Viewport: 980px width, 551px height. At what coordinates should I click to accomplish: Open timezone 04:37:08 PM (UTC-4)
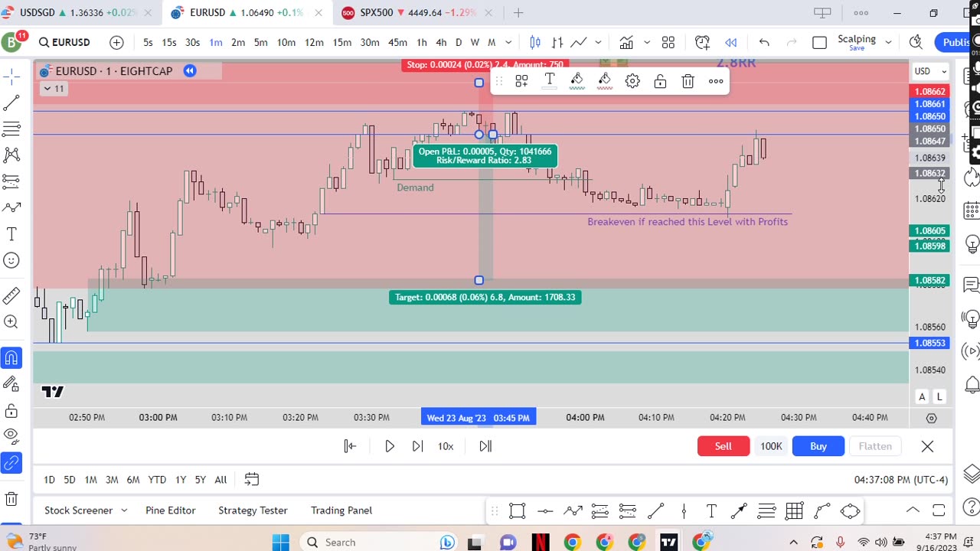[901, 480]
